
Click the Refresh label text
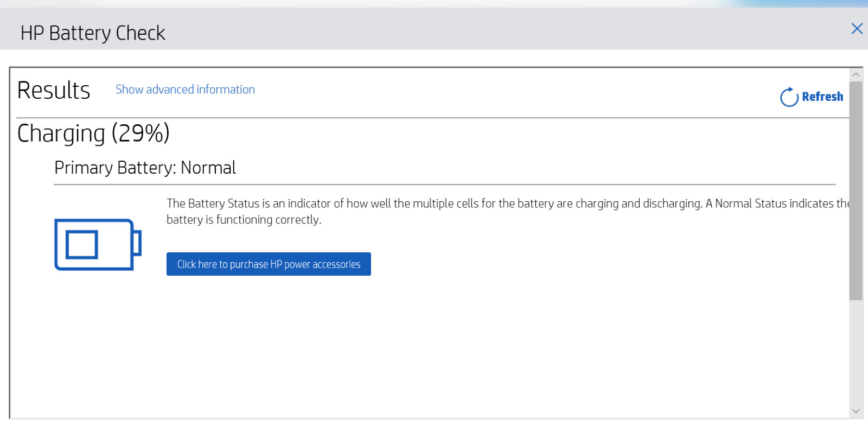[822, 97]
